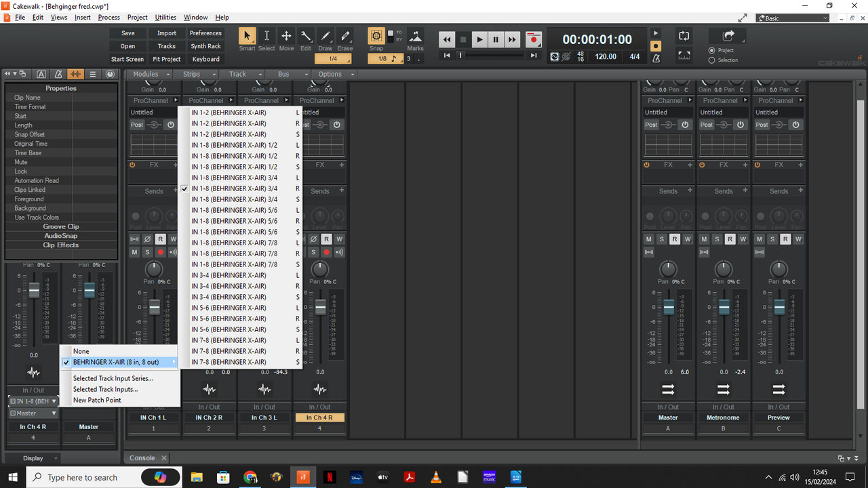Select the Project export radio button

point(711,50)
